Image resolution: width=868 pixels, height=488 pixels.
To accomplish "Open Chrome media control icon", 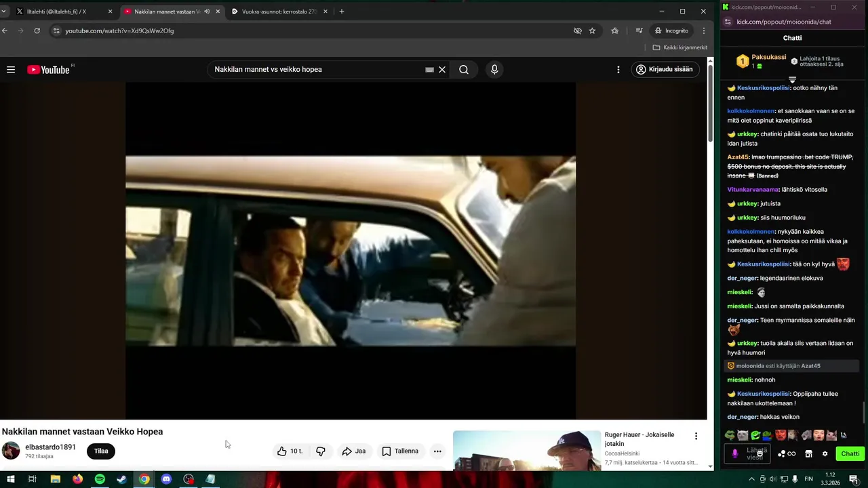I will (x=639, y=30).
